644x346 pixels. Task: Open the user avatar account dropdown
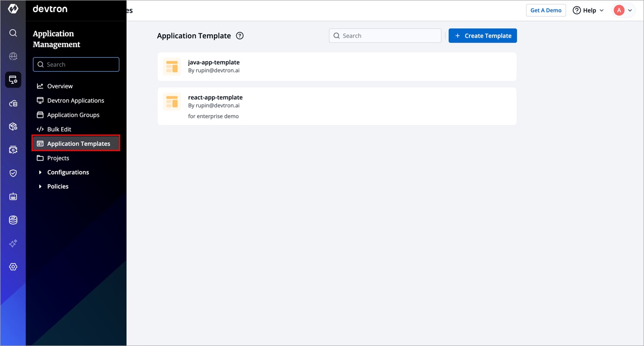point(623,10)
